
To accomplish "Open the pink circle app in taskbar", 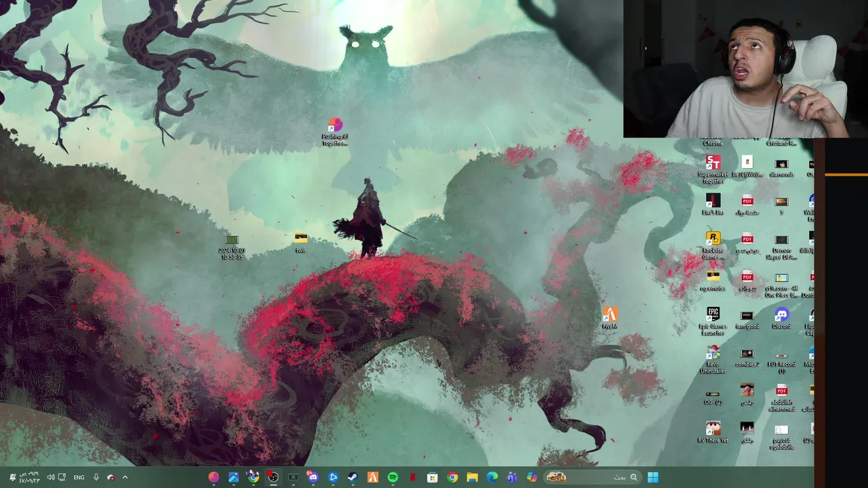I will 214,477.
